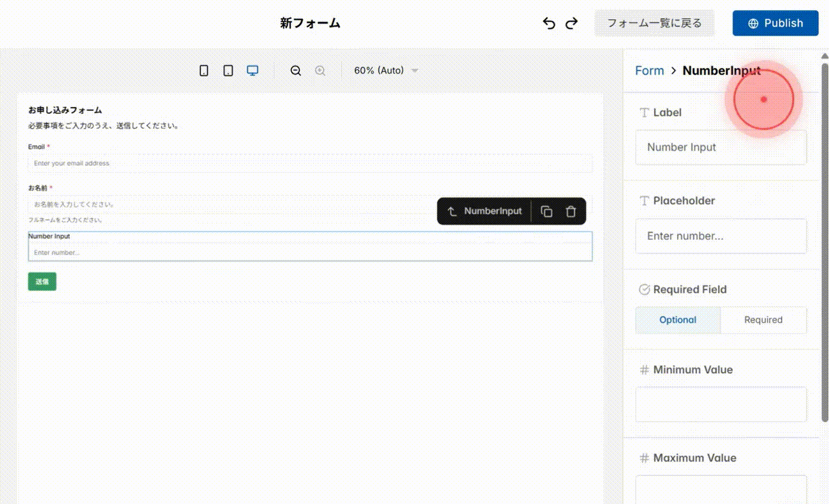Edit the Placeholder text field
This screenshot has width=829, height=504.
tap(721, 236)
